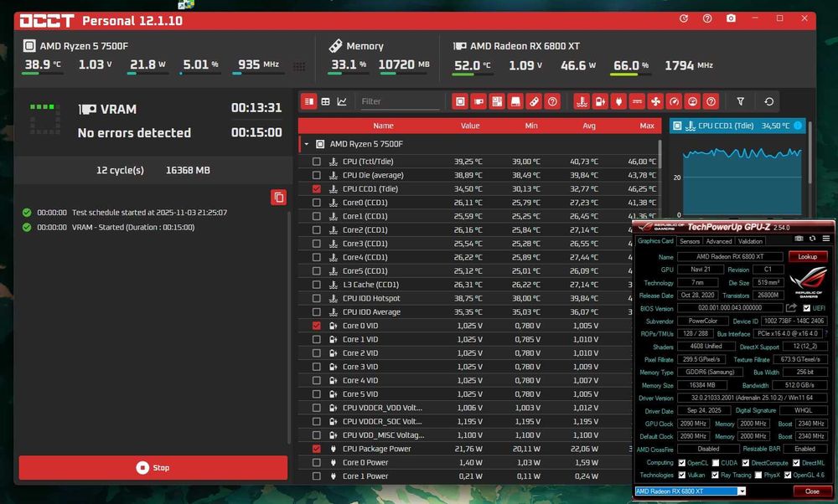Click the GPU-Z camera screenshot icon
838x504 pixels.
(799, 239)
